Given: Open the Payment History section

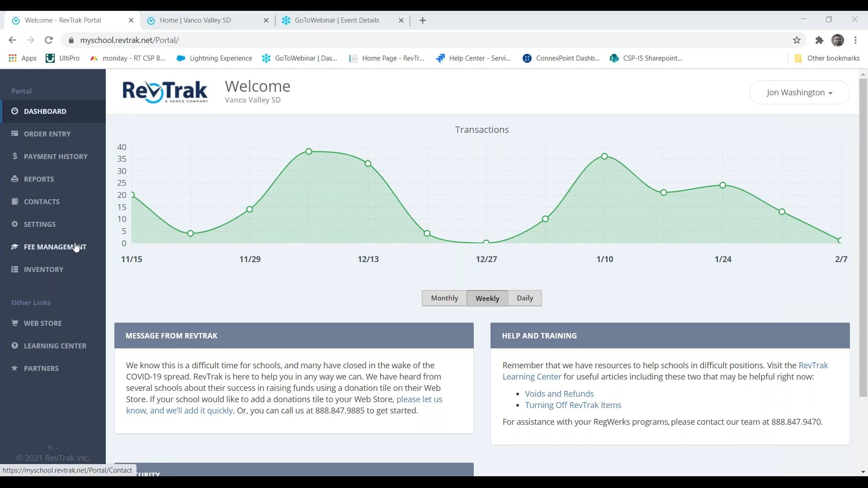Looking at the screenshot, I should click(57, 156).
